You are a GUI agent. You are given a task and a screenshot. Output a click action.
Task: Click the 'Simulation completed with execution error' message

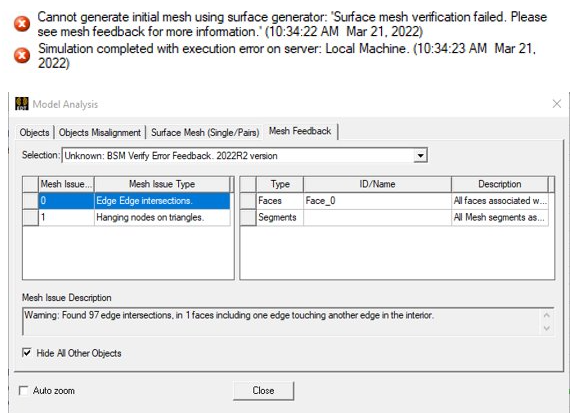(287, 55)
